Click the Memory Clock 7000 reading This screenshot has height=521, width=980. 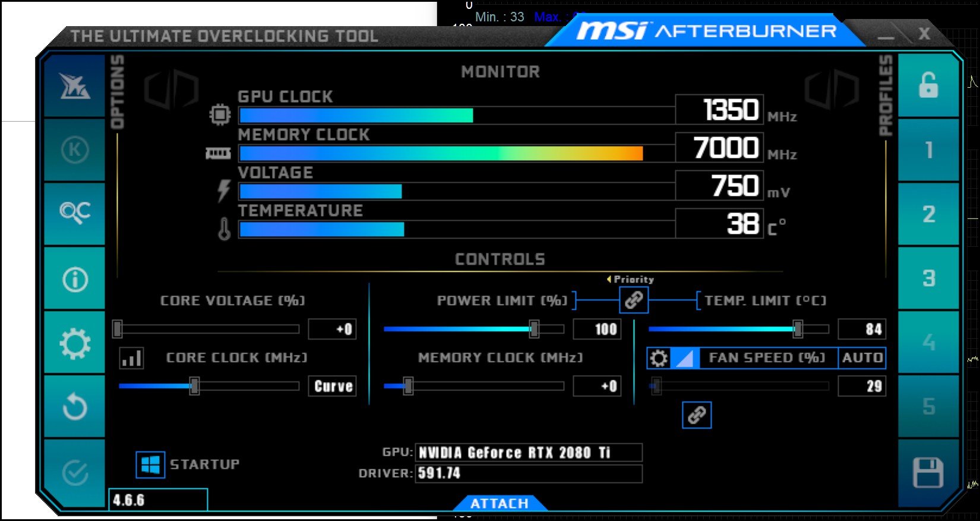tap(719, 148)
